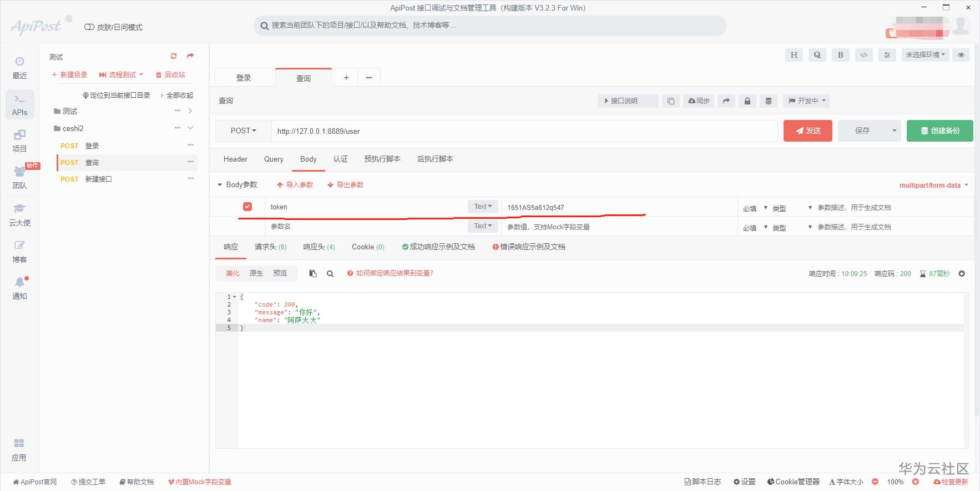Open the Cookie管理器 in the status bar
Image resolution: width=980 pixels, height=491 pixels.
(793, 482)
